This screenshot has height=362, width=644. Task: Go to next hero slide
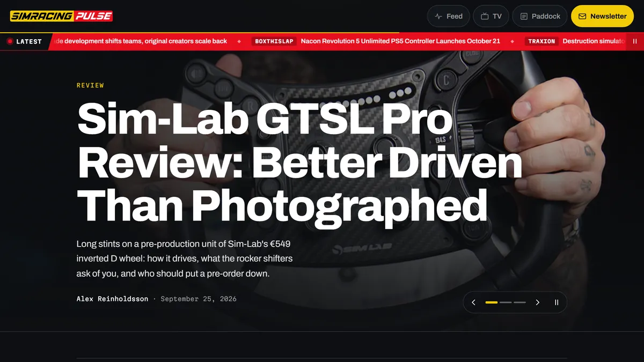[537, 302]
